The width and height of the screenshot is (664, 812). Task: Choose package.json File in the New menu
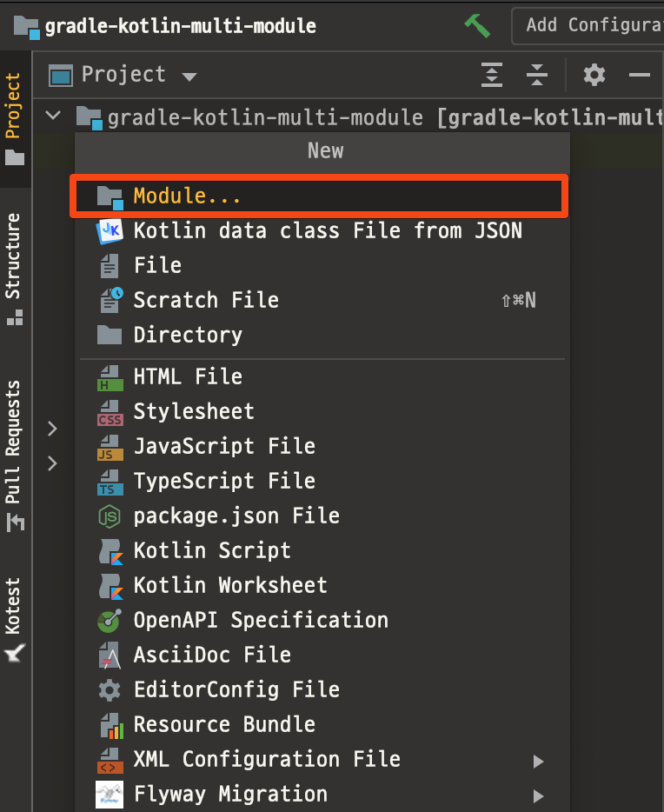(x=322, y=516)
